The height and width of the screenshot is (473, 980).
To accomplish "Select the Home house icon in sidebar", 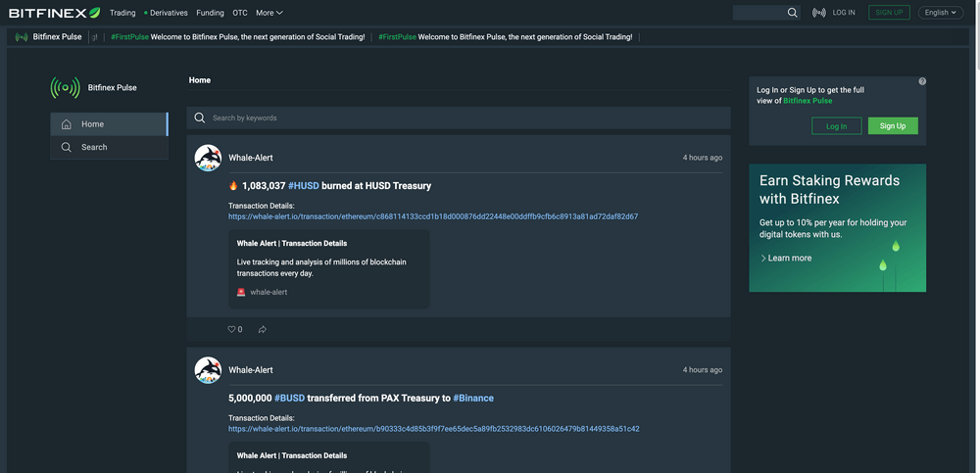I will pyautogui.click(x=67, y=124).
